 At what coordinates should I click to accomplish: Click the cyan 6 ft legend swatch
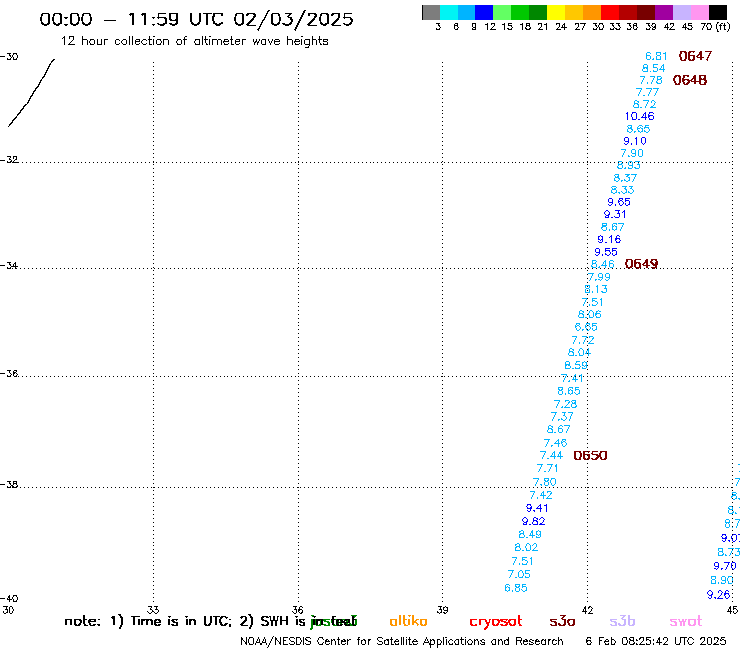click(x=448, y=13)
